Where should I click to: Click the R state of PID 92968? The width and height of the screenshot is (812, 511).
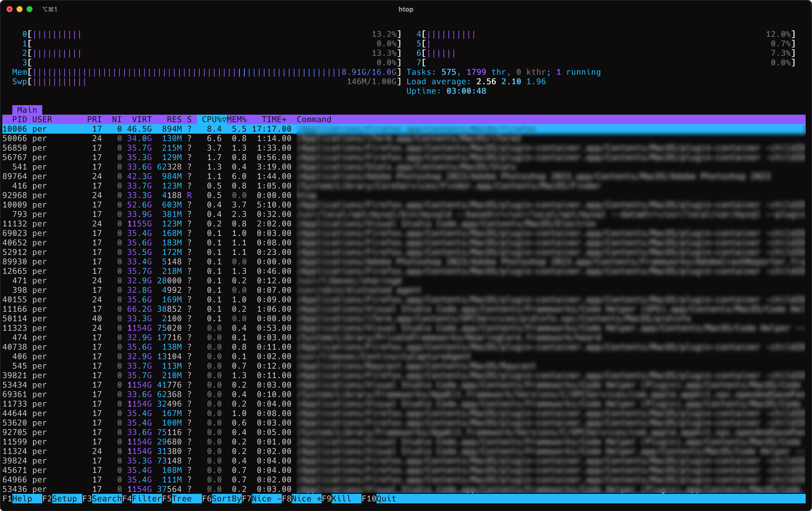click(x=189, y=195)
